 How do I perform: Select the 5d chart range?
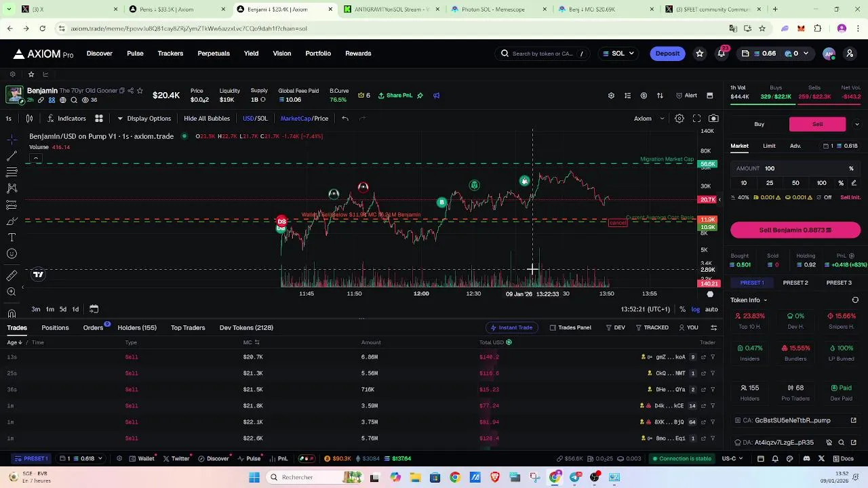click(63, 309)
